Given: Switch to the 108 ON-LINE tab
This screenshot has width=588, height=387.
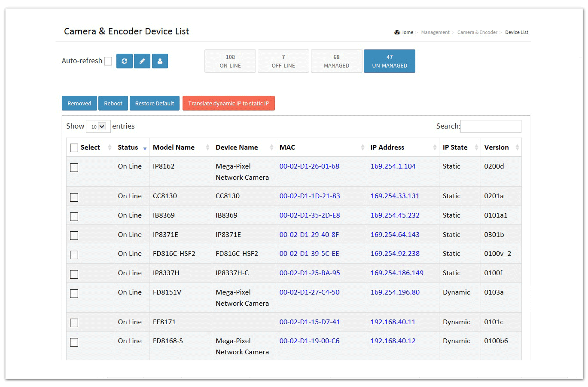Looking at the screenshot, I should pyautogui.click(x=230, y=61).
